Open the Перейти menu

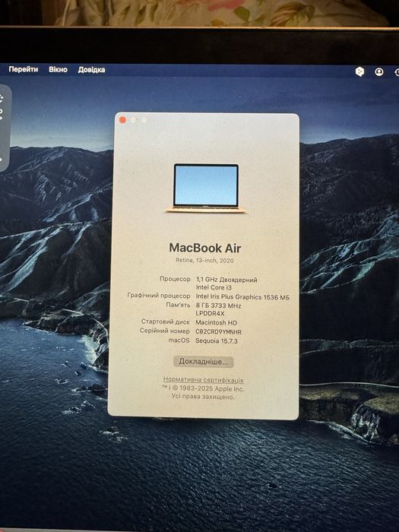tap(24, 70)
